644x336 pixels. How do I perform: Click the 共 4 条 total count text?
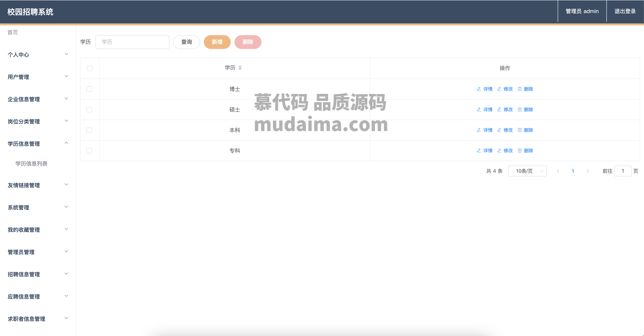tap(494, 171)
